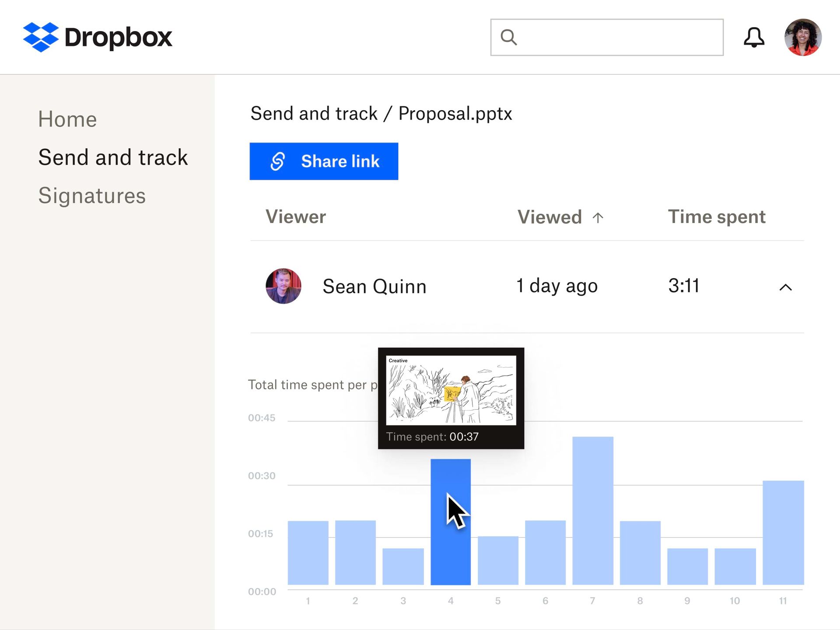
Task: Click the Dropbox logo icon
Action: click(x=41, y=36)
